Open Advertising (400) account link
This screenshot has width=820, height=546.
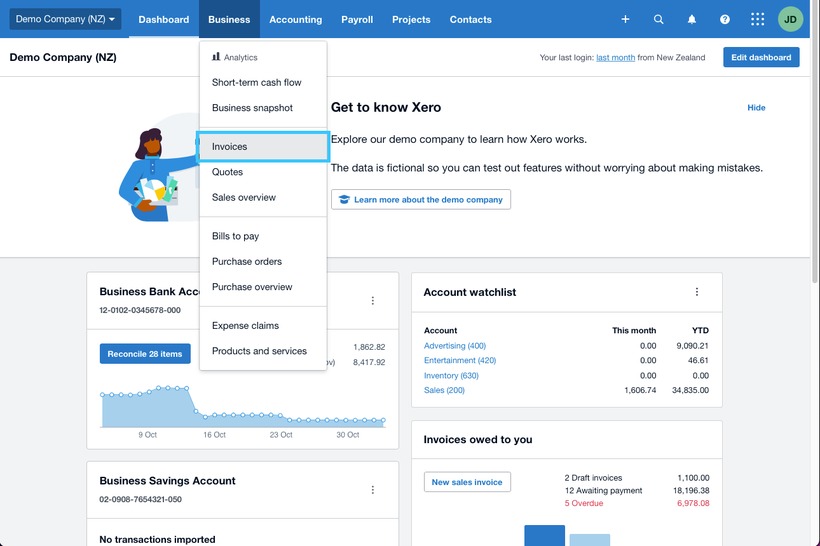point(455,346)
